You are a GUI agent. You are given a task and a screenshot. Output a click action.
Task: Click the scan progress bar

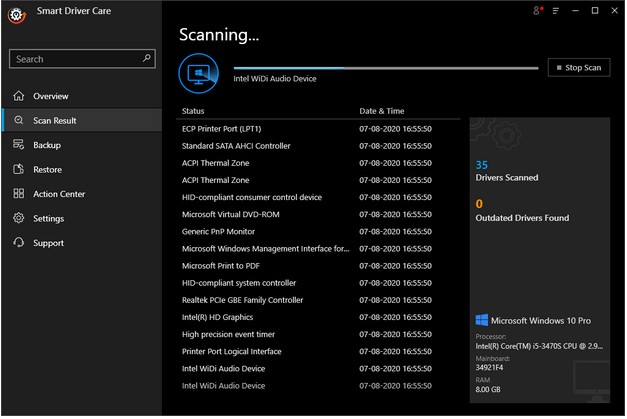pos(385,68)
